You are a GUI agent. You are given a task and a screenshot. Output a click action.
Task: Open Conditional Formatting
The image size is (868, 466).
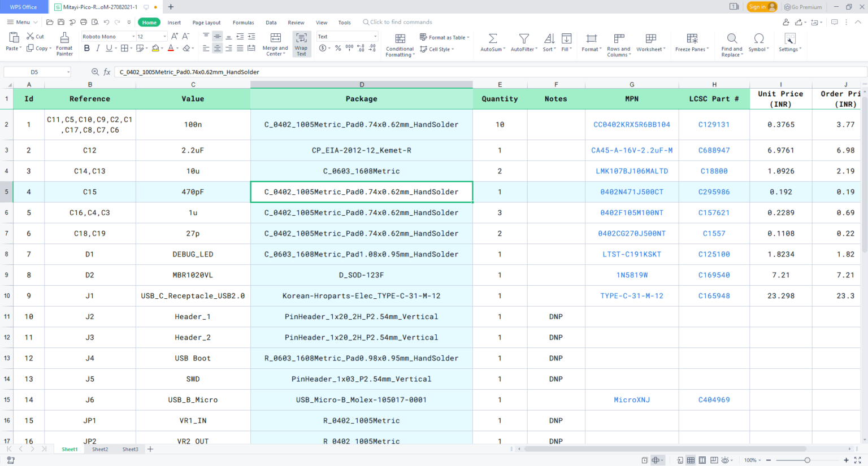click(x=400, y=44)
